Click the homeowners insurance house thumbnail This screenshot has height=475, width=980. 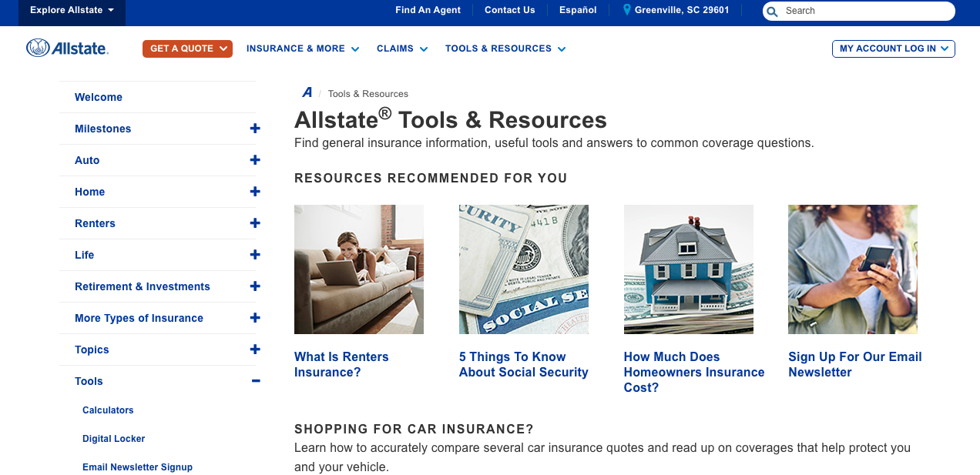[x=688, y=269]
